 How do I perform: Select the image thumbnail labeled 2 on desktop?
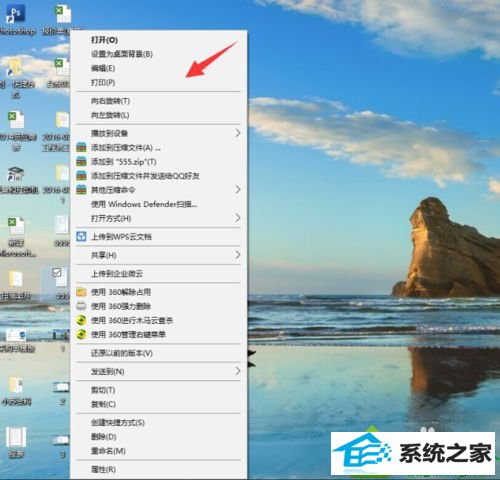61,388
